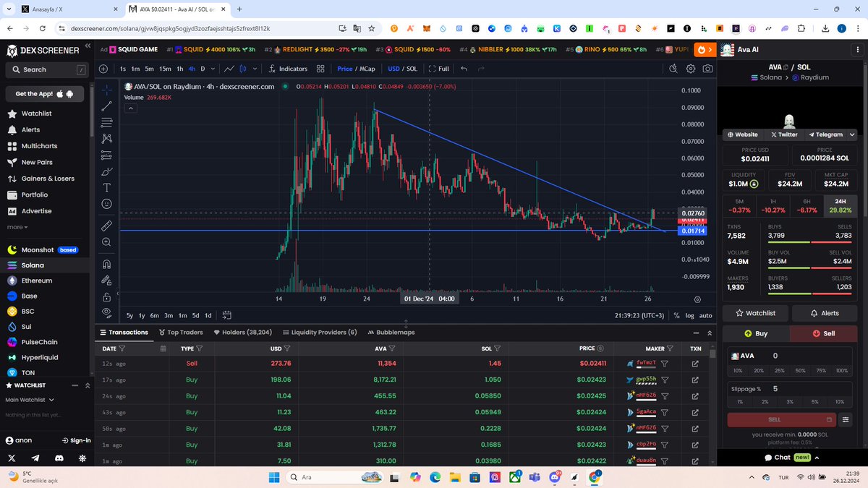Open the Liquidity Providers (6) tab
Screen dimensions: 868x488
point(320,333)
